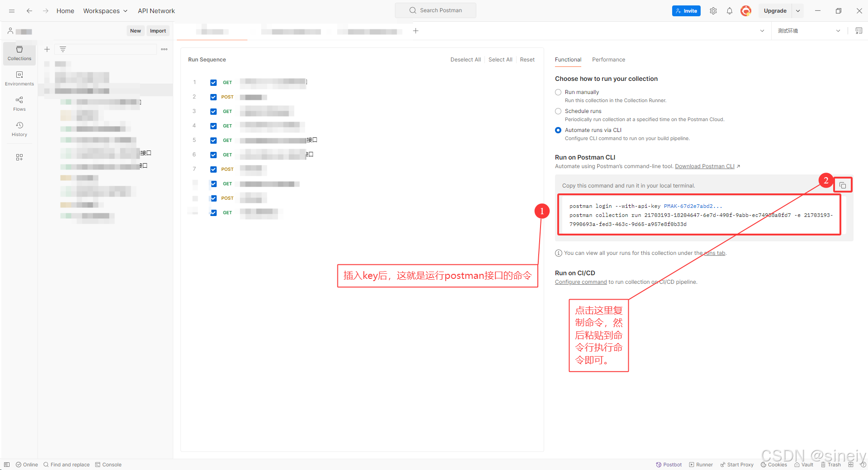Open the collections more options ellipsis

(x=164, y=49)
